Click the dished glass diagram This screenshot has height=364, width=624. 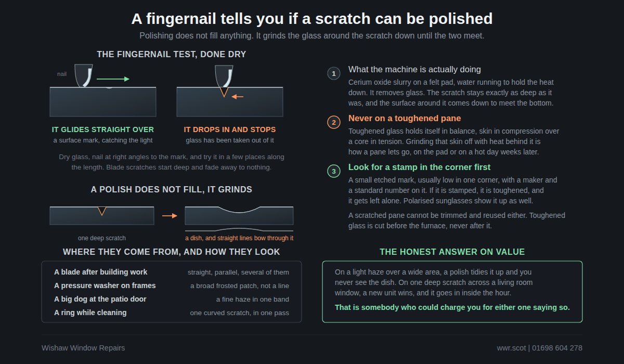coord(239,215)
